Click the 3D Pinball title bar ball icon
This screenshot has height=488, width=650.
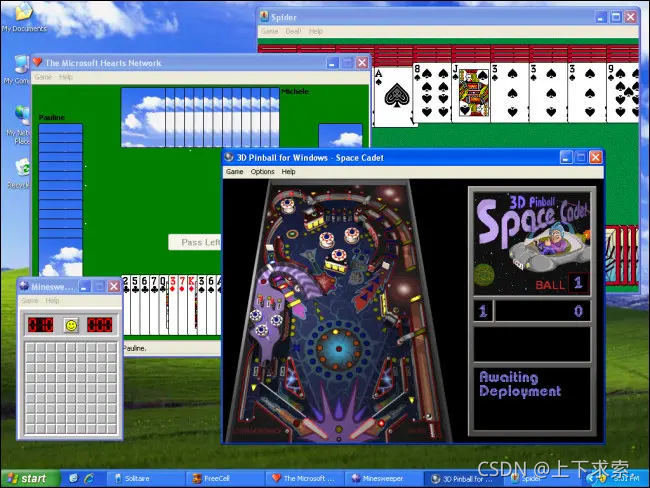(x=229, y=157)
